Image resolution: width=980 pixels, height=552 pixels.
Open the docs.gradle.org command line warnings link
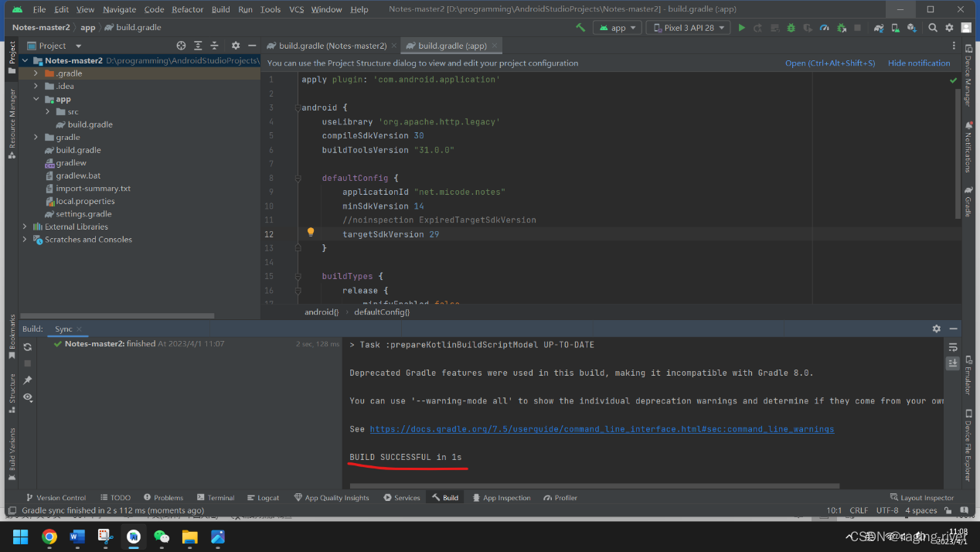[x=602, y=429]
